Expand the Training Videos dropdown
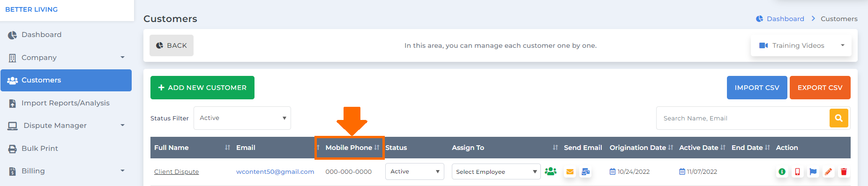 click(x=801, y=45)
